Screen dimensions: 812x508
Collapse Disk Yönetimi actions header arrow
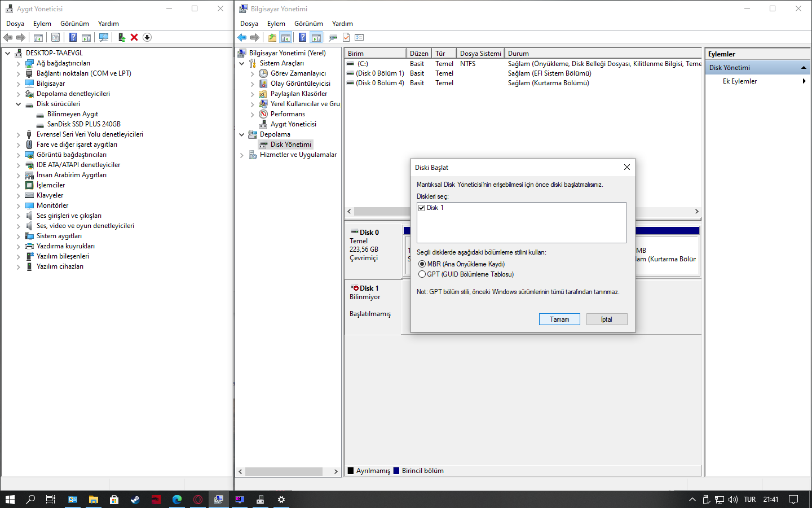point(804,68)
